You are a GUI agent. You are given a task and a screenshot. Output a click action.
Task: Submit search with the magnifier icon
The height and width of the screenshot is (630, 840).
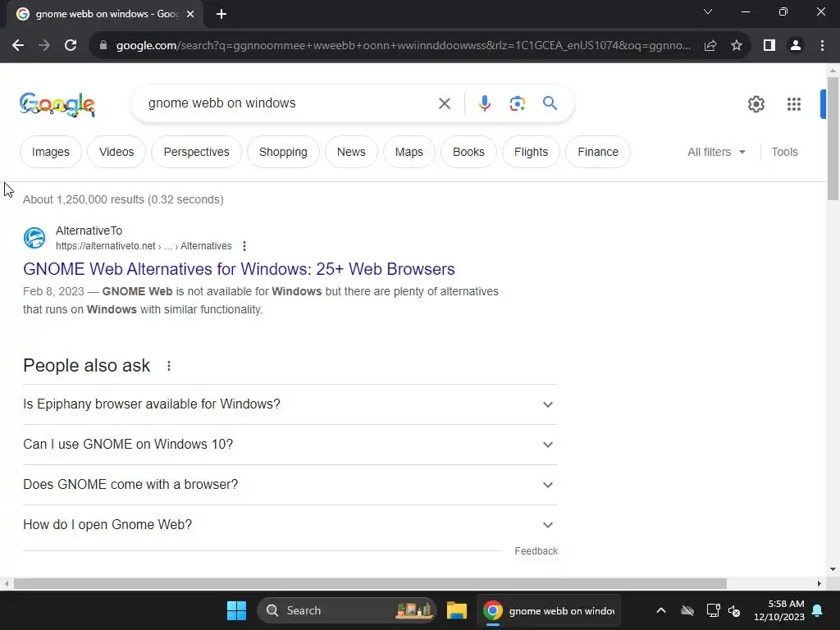coord(550,103)
